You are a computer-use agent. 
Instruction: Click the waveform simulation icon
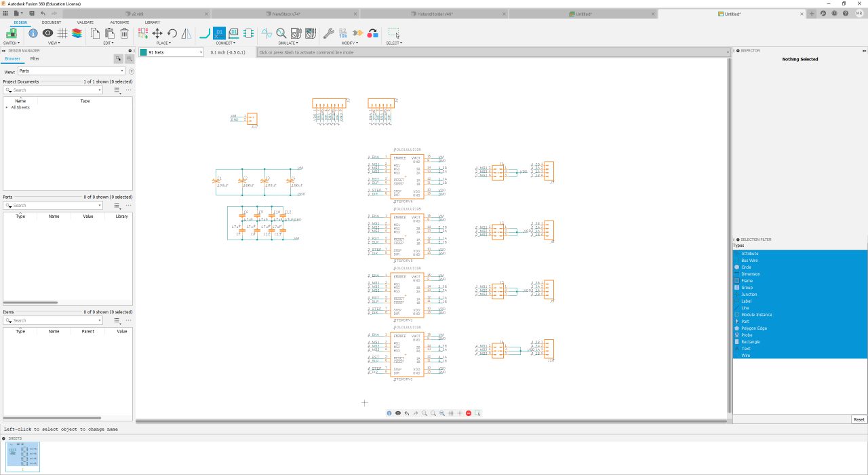[267, 33]
